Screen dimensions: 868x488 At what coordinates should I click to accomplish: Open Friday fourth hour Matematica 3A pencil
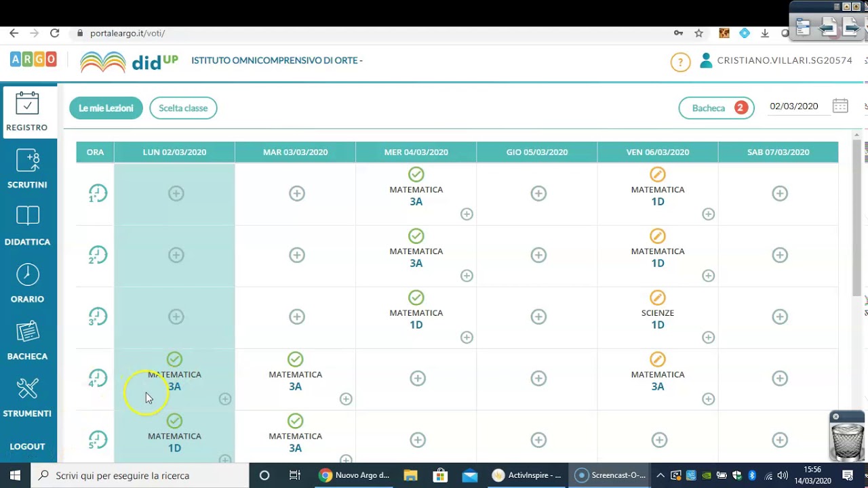point(658,359)
